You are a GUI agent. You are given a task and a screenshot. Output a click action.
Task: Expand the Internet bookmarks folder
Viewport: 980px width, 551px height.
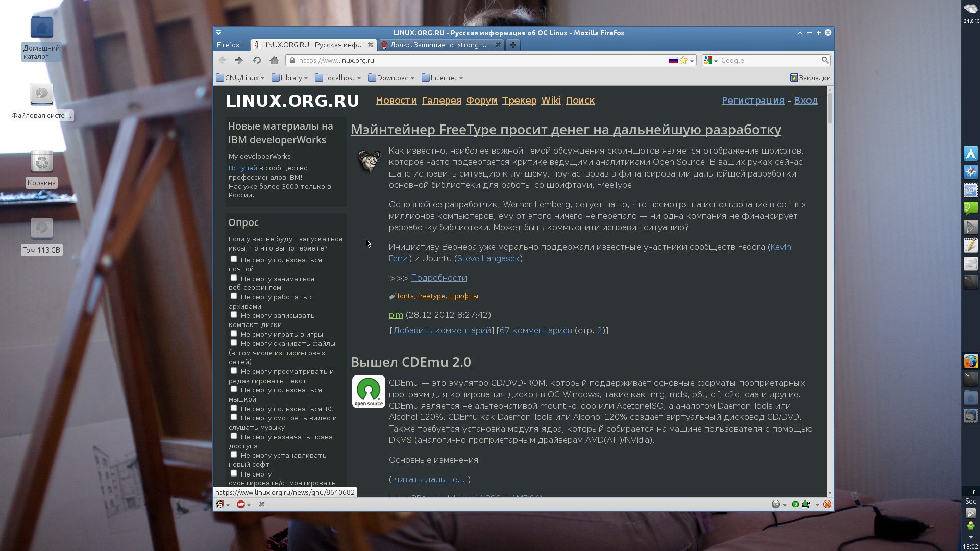pos(443,78)
